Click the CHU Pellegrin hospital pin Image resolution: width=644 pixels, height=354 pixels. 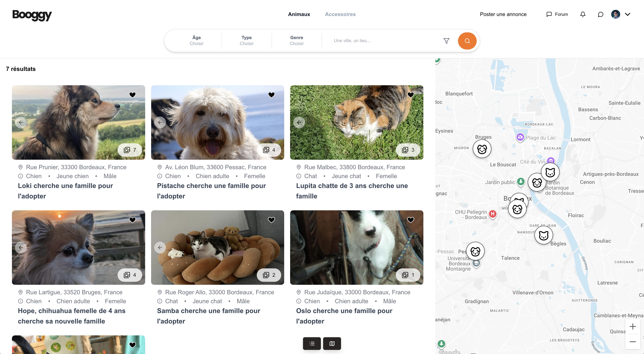tap(493, 214)
